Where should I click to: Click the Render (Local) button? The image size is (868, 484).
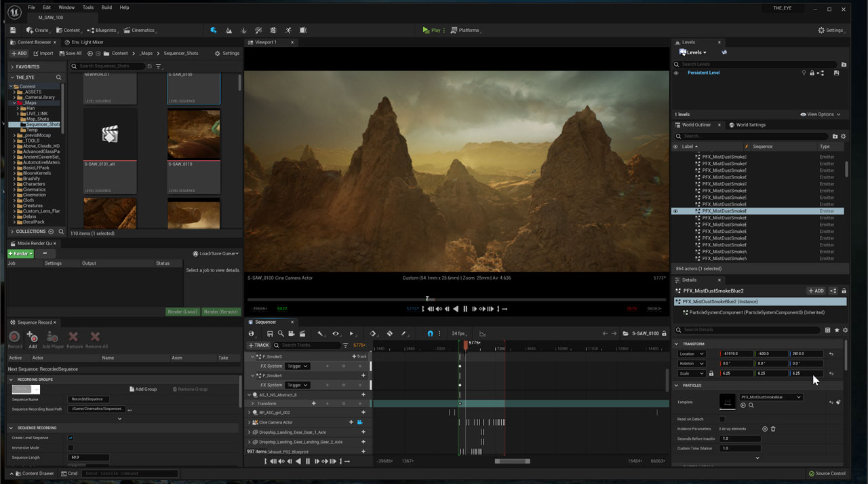coord(182,312)
